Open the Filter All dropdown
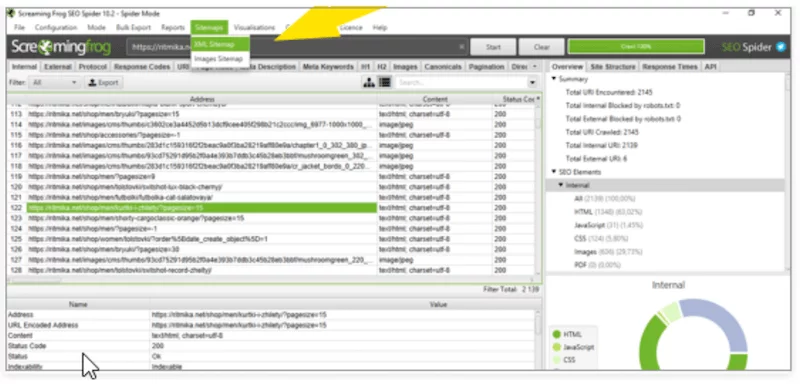This screenshot has width=800, height=384. coord(54,83)
